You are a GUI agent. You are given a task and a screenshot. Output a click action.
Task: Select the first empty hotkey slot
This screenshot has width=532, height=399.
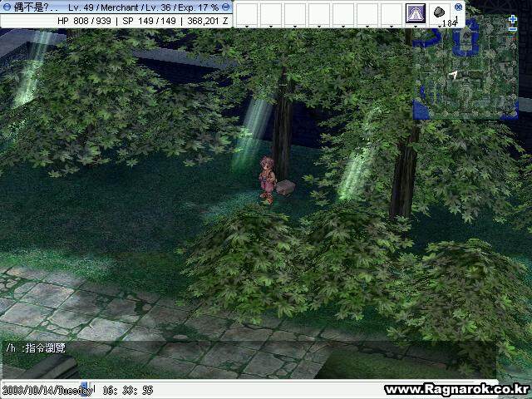click(x=247, y=13)
